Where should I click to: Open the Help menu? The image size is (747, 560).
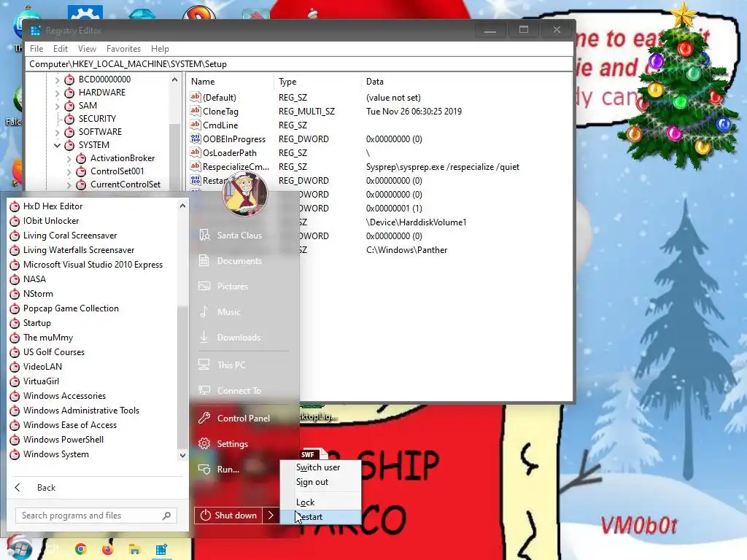click(x=160, y=49)
